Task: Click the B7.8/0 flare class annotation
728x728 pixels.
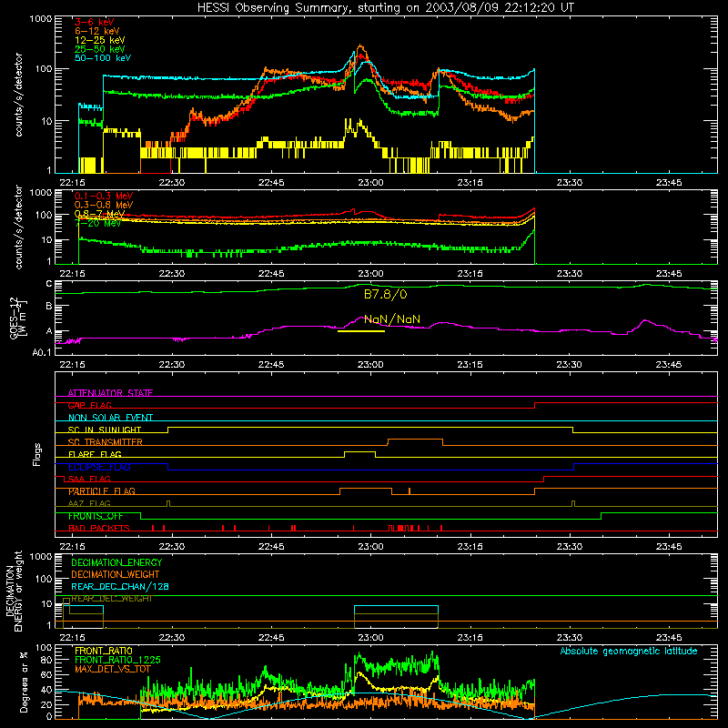Action: click(385, 294)
